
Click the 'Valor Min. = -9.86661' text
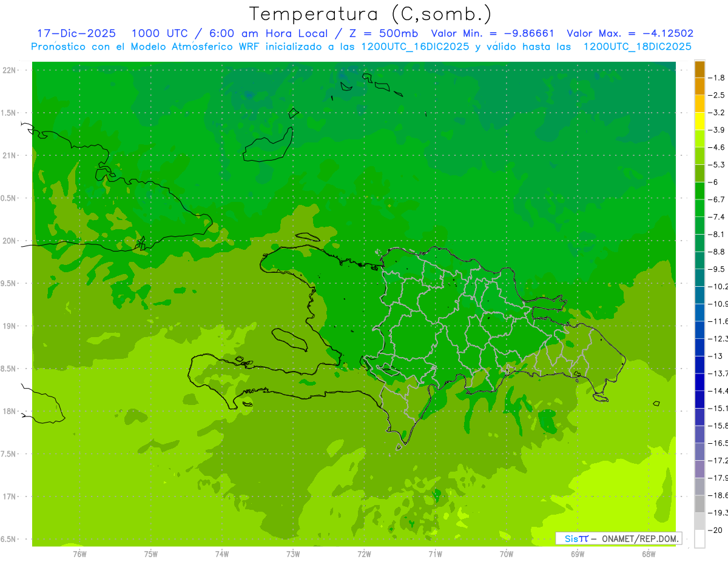[x=492, y=33]
